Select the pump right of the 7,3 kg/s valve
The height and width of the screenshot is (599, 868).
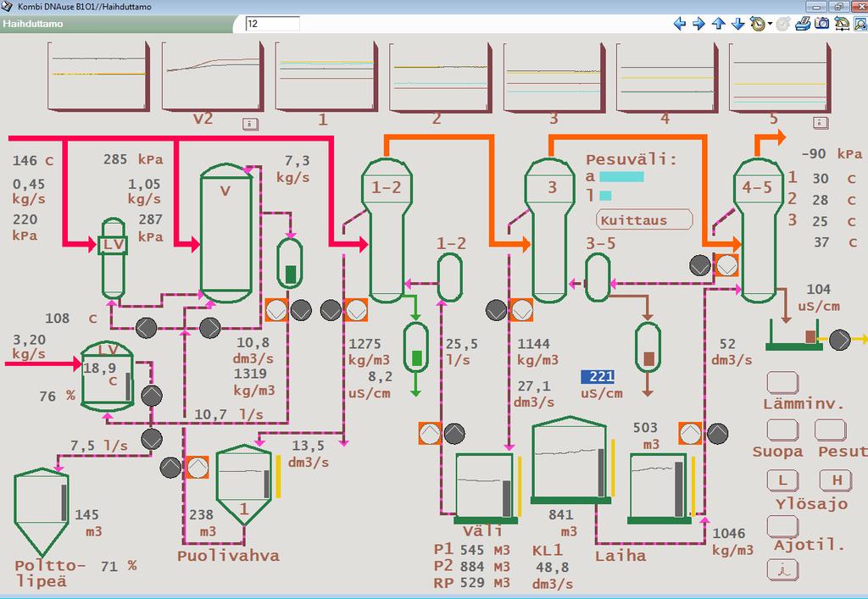301,310
